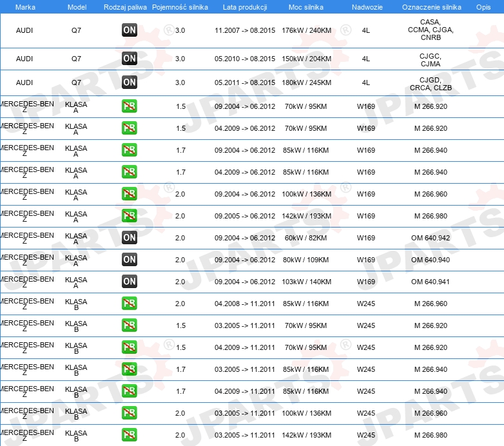This screenshot has width=504, height=446.
Task: Click the Opis column header
Action: click(483, 7)
